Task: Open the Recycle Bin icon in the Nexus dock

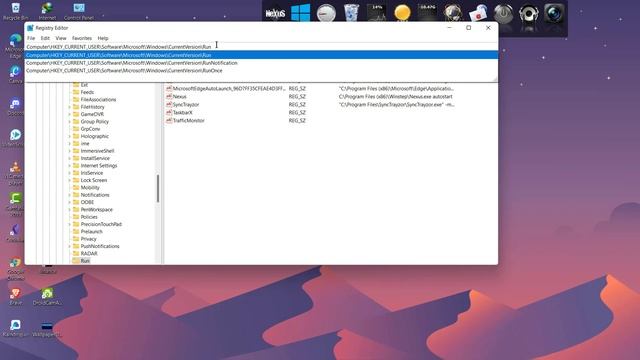Action: pyautogui.click(x=351, y=13)
